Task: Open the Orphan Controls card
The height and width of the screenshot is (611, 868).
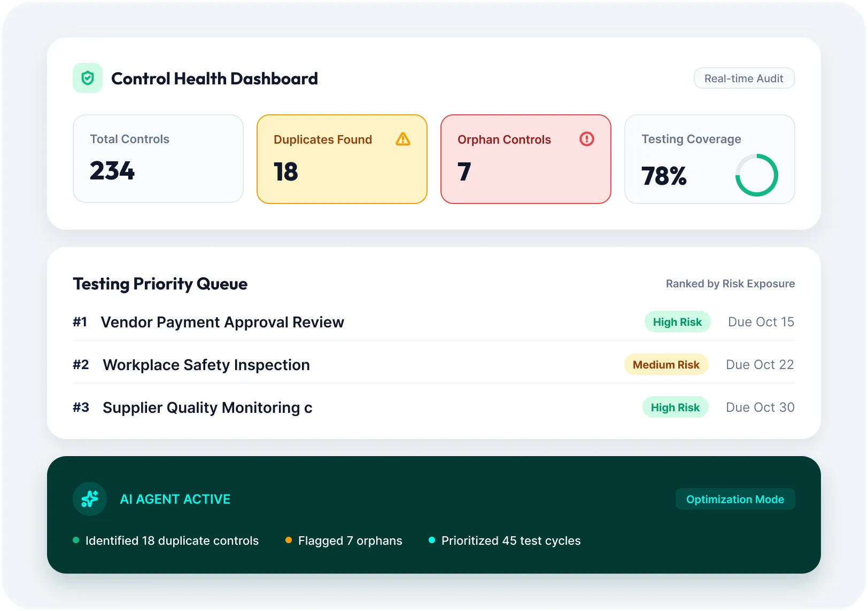Action: (x=526, y=159)
